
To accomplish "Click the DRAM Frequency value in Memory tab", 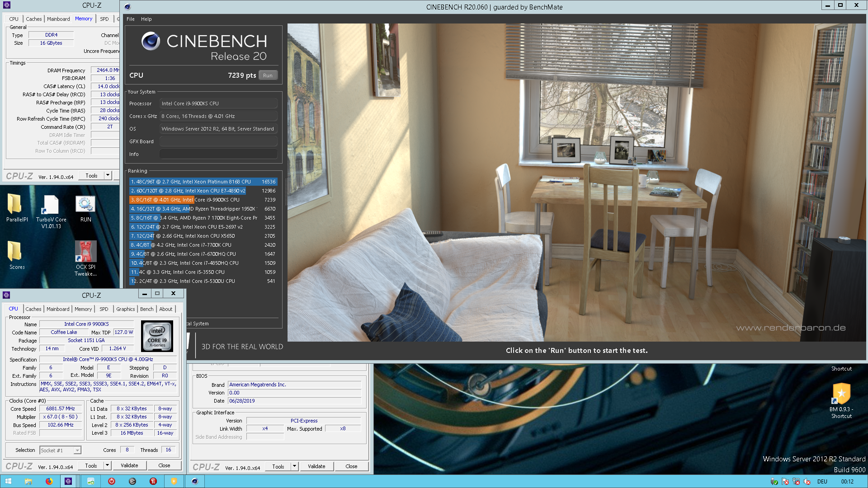I will click(x=105, y=70).
